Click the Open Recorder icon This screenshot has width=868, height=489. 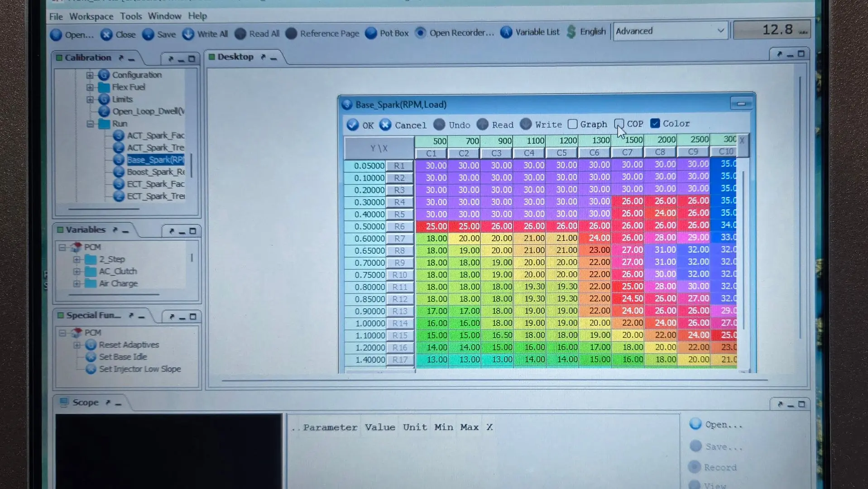[x=421, y=33]
